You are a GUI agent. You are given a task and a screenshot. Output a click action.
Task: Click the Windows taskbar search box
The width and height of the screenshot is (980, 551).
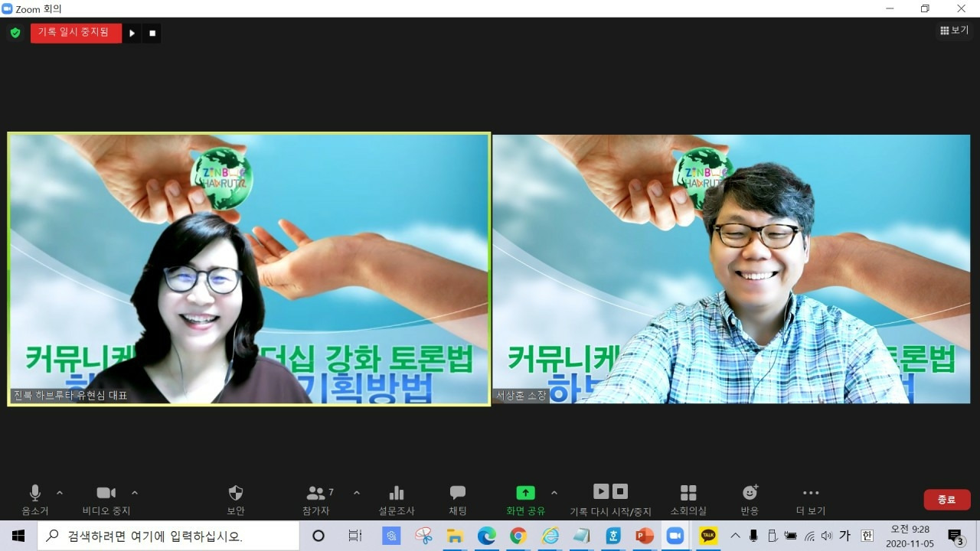pyautogui.click(x=168, y=536)
